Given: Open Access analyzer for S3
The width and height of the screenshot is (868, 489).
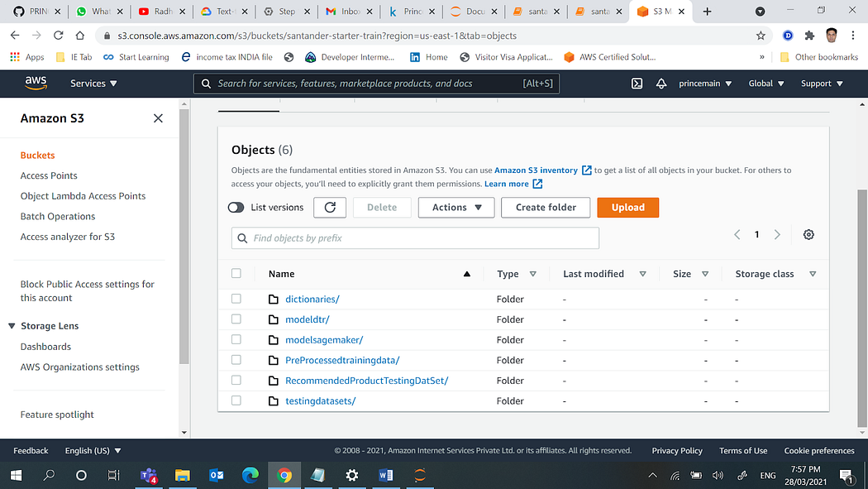Looking at the screenshot, I should 68,237.
